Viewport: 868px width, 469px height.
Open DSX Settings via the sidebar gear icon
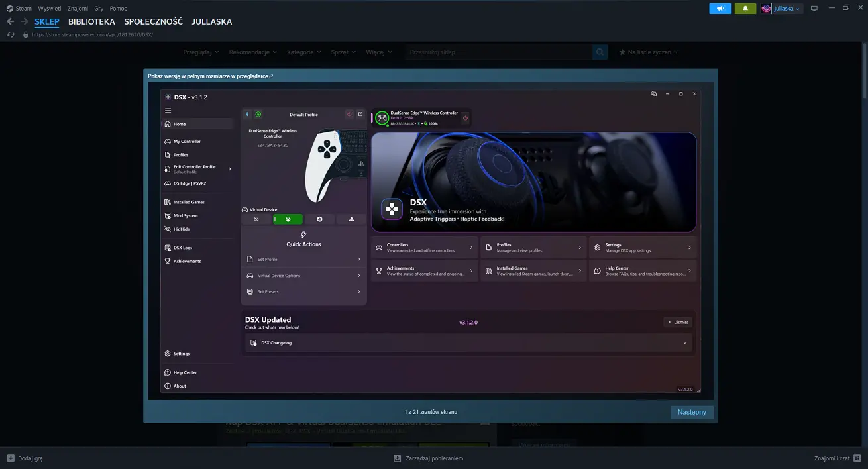178,353
